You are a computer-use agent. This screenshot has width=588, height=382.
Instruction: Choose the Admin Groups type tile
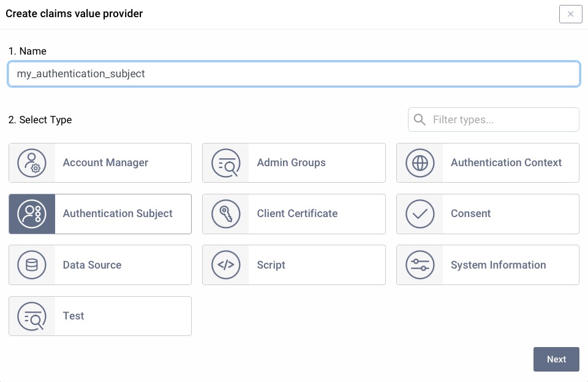click(x=294, y=162)
